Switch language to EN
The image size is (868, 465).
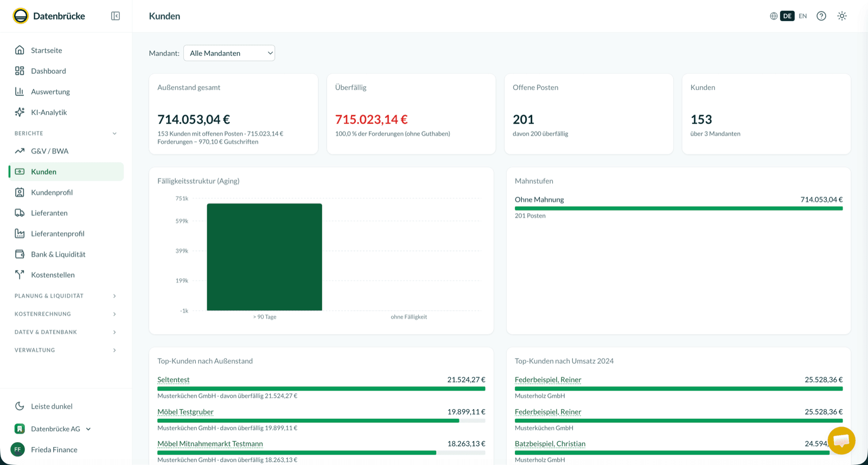803,16
